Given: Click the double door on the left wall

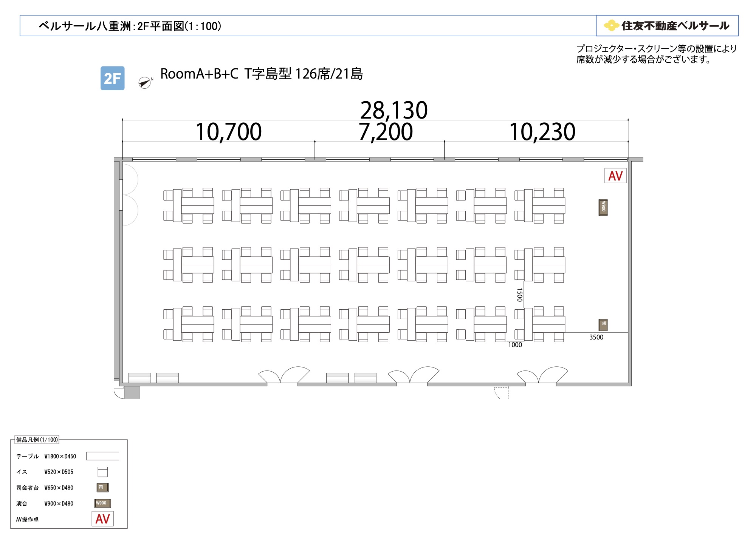Looking at the screenshot, I should [129, 195].
